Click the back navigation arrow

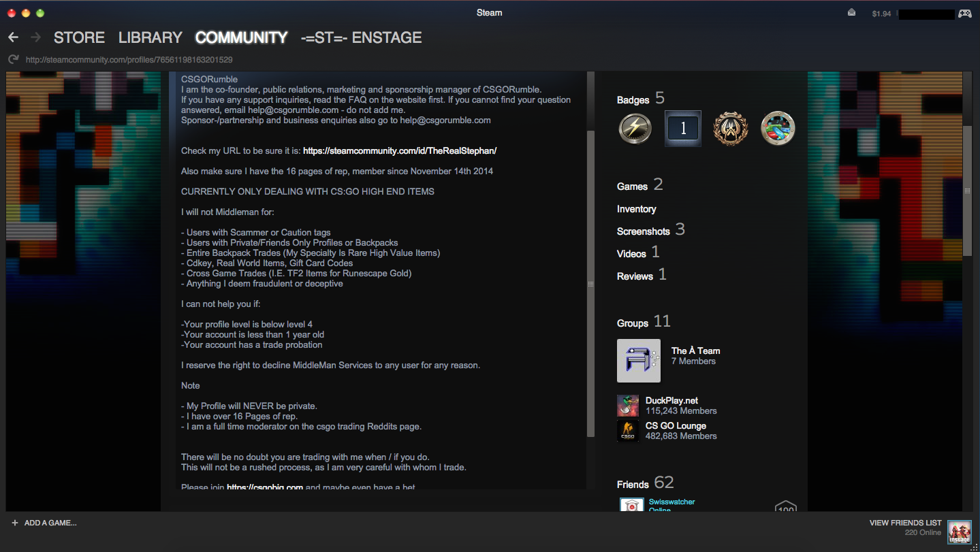(x=13, y=37)
